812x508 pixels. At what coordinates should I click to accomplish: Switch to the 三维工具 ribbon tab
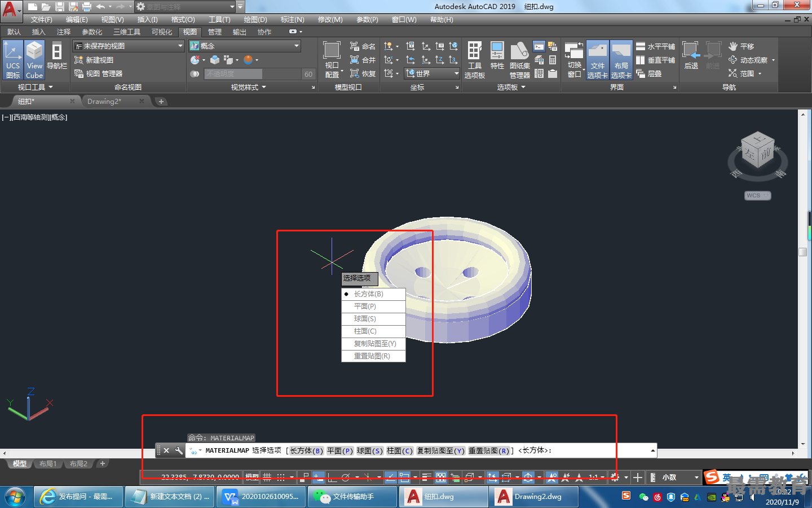127,32
